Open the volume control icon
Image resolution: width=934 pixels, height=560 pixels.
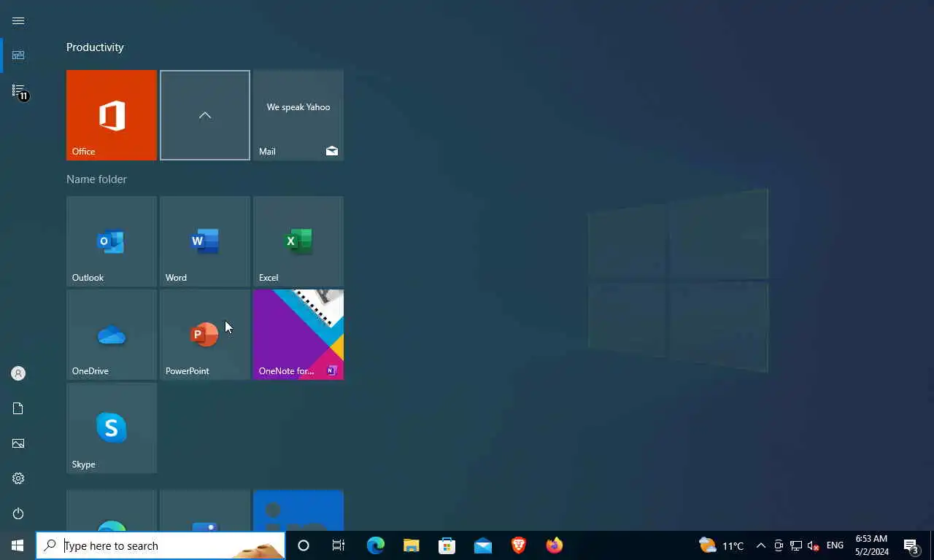(814, 545)
